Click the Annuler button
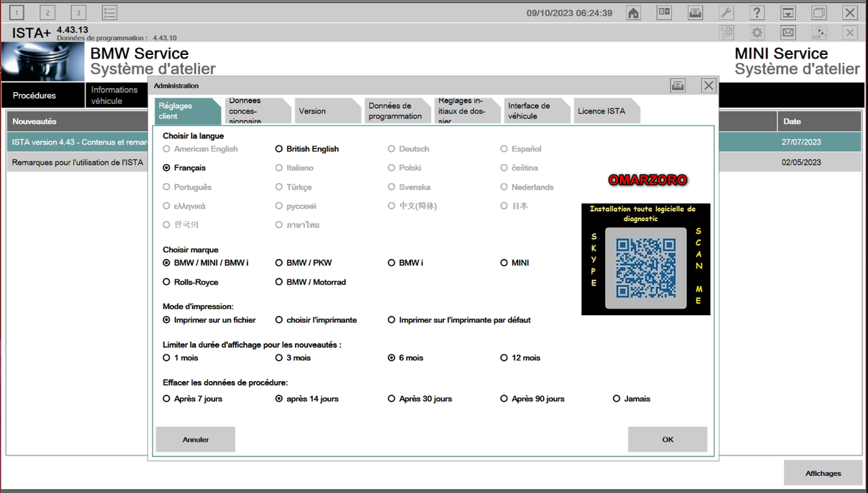 195,439
